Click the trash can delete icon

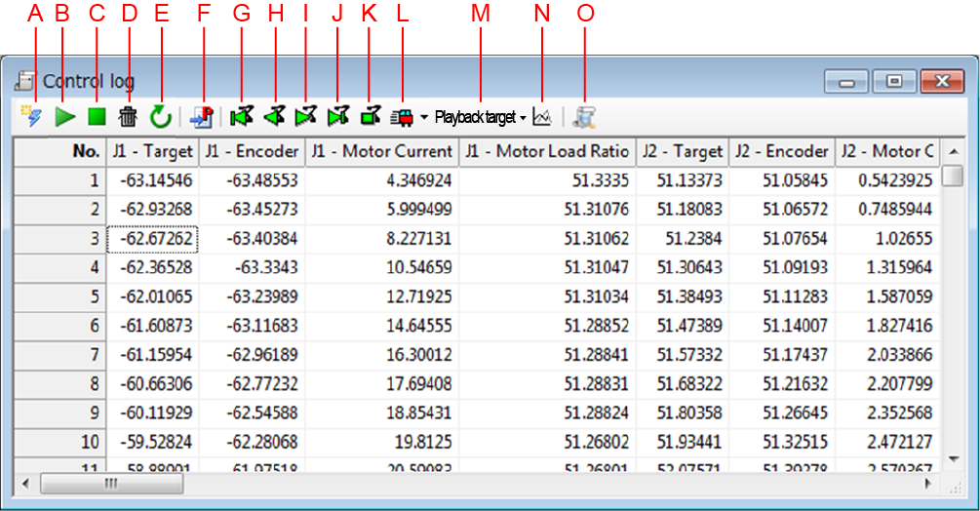tap(128, 117)
